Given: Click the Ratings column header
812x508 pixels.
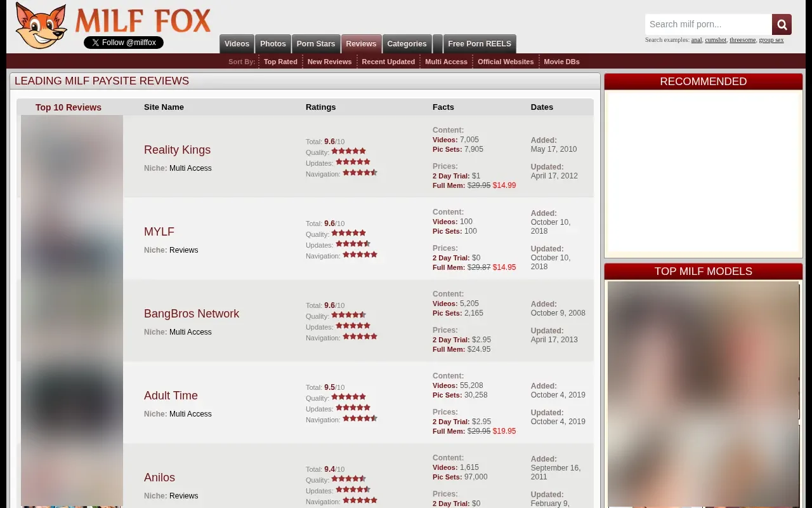Looking at the screenshot, I should click(321, 107).
